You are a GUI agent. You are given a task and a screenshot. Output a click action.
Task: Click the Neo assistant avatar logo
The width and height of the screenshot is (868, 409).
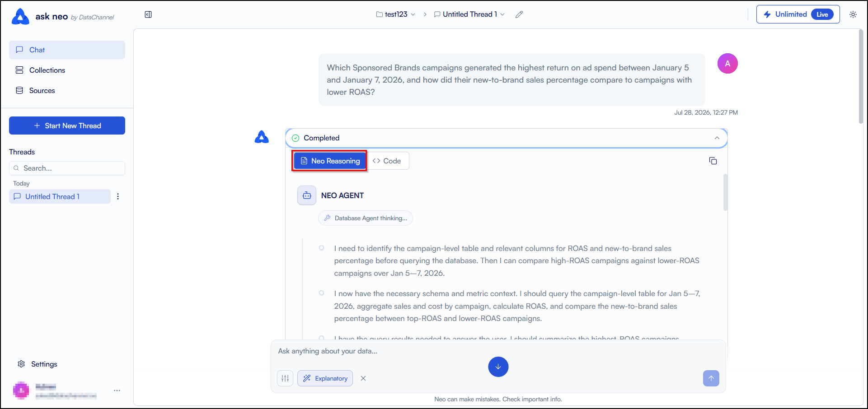(x=262, y=137)
